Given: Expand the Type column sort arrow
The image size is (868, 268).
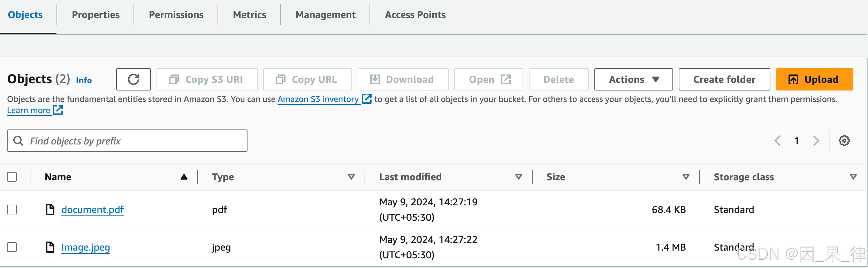Looking at the screenshot, I should click(351, 177).
